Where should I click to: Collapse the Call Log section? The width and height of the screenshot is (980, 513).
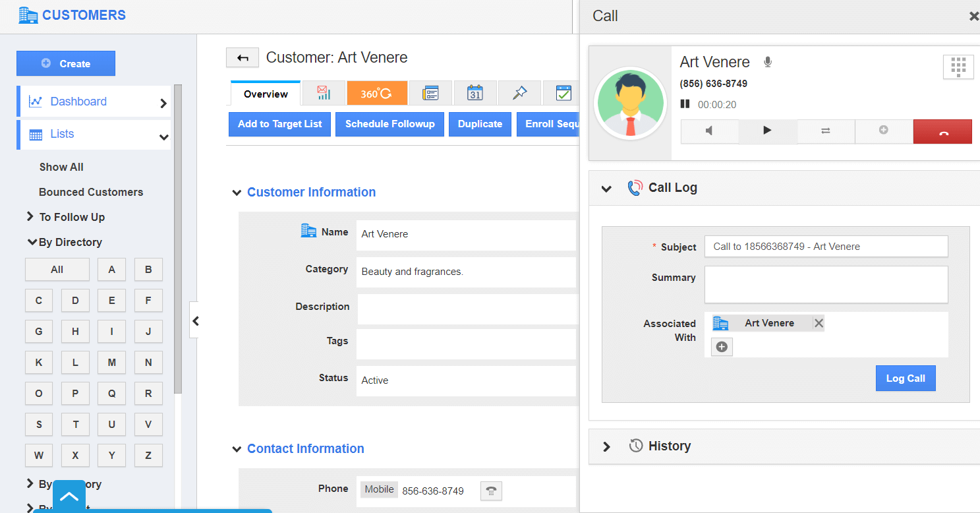606,188
